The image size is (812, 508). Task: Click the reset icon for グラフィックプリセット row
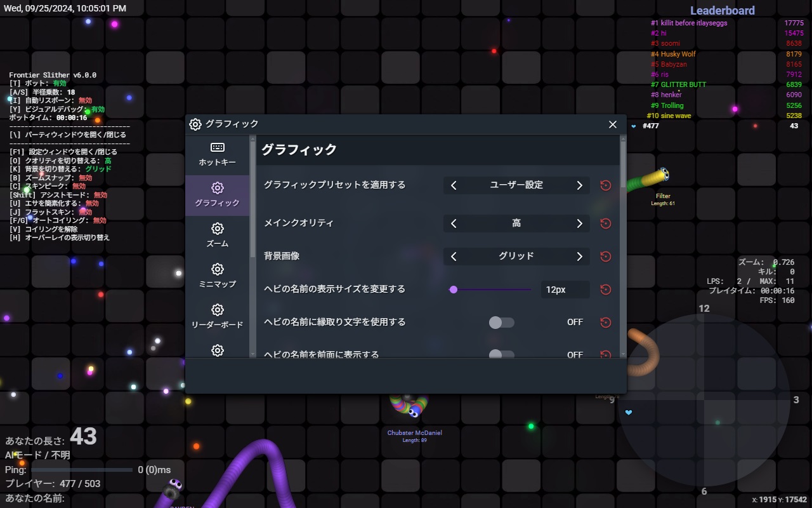click(605, 185)
